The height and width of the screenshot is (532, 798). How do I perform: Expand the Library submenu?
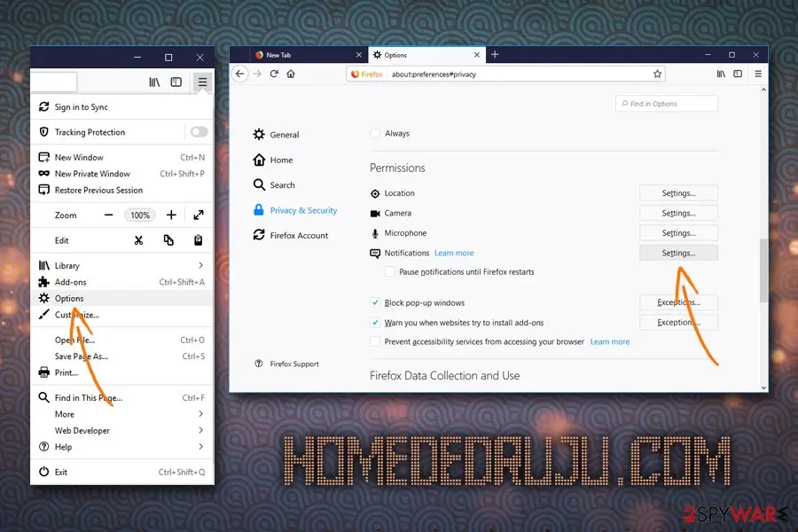122,265
